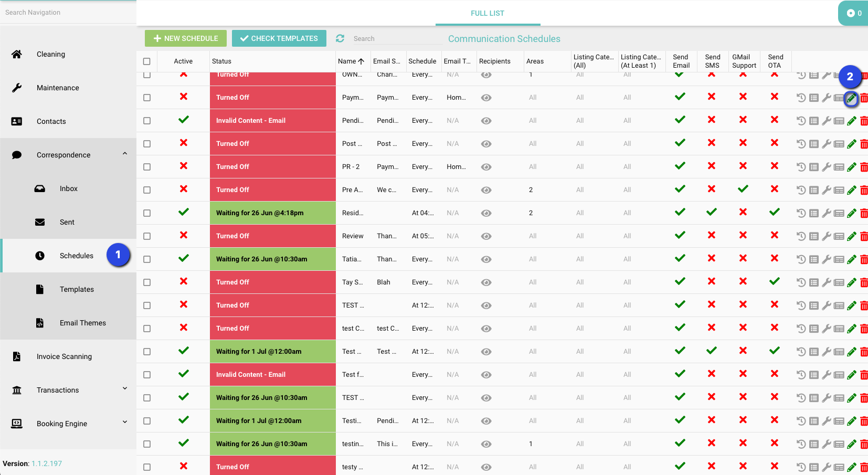Click the green edit pencil in the Payment schedule row
Image resolution: width=868 pixels, height=475 pixels.
pos(851,98)
